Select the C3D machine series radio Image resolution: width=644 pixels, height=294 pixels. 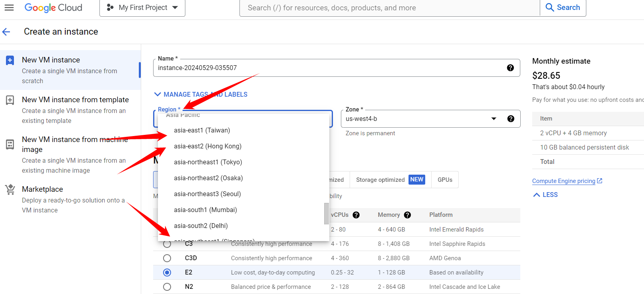click(x=167, y=258)
